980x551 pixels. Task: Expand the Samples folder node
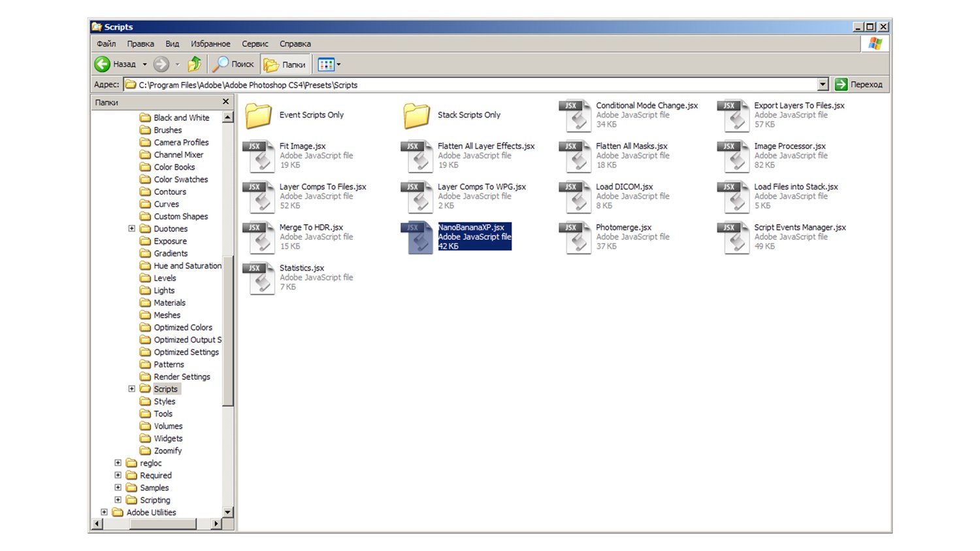pos(118,488)
